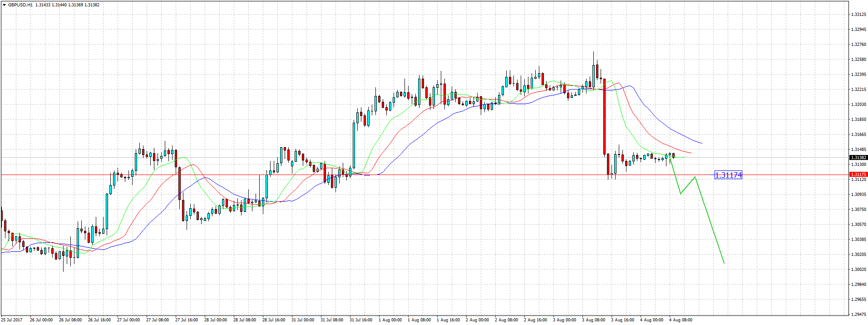Viewport: 868px width, 325px height.
Task: Click the 27 Jul 16:00 time label
Action: coord(187,320)
